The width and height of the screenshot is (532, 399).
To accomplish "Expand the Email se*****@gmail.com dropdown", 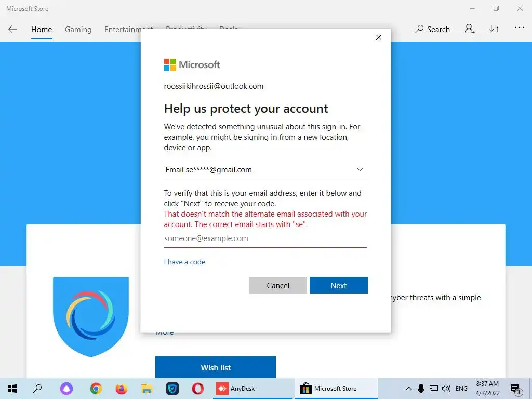I will coord(265,170).
